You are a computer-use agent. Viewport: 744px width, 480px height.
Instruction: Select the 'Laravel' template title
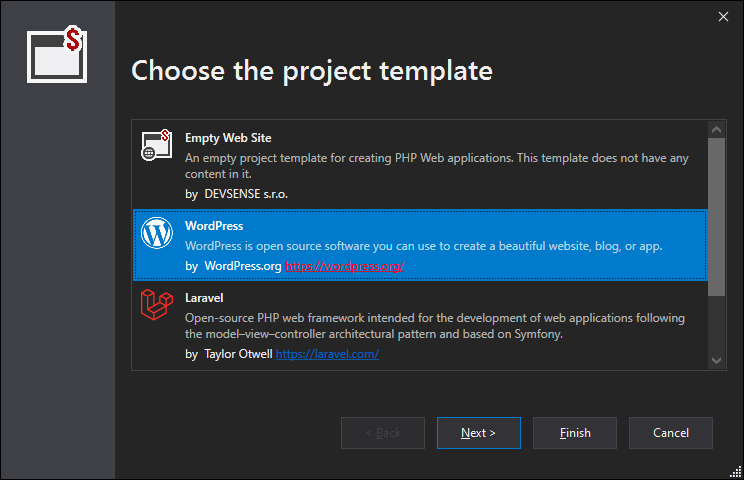point(204,298)
